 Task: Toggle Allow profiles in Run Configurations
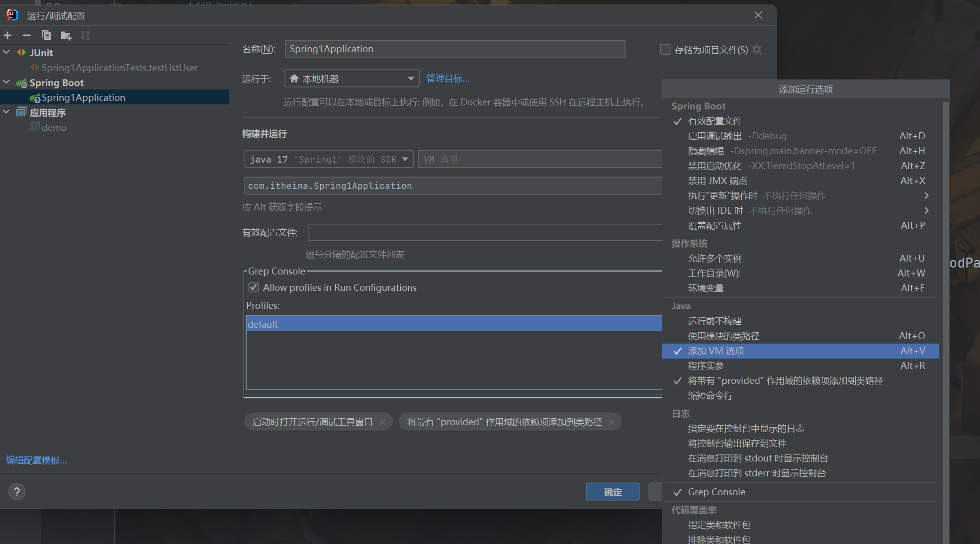[x=254, y=287]
